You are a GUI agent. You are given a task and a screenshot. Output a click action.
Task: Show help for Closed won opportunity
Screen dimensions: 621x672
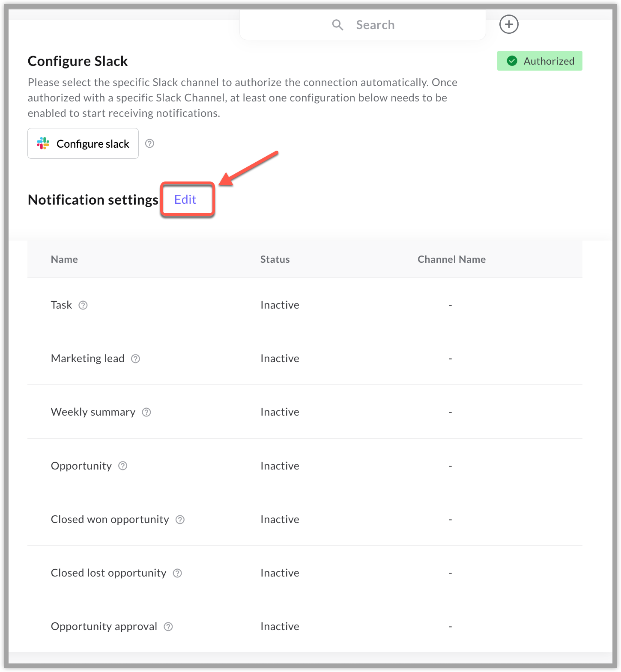click(x=180, y=520)
